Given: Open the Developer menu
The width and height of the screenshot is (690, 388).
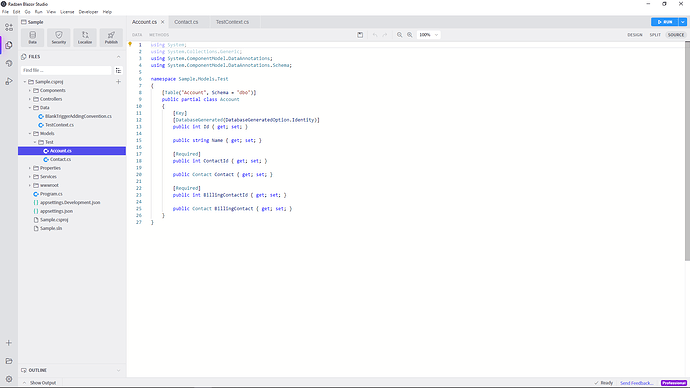Looking at the screenshot, I should point(88,12).
